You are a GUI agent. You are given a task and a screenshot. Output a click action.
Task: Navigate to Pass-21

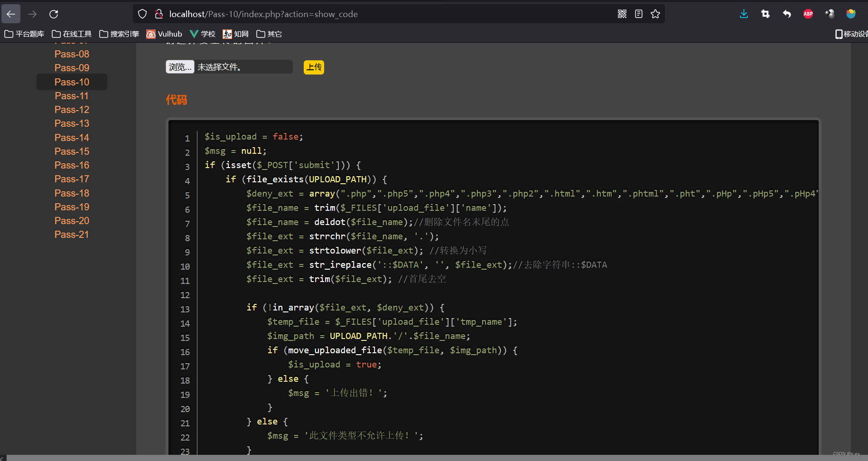coord(72,235)
